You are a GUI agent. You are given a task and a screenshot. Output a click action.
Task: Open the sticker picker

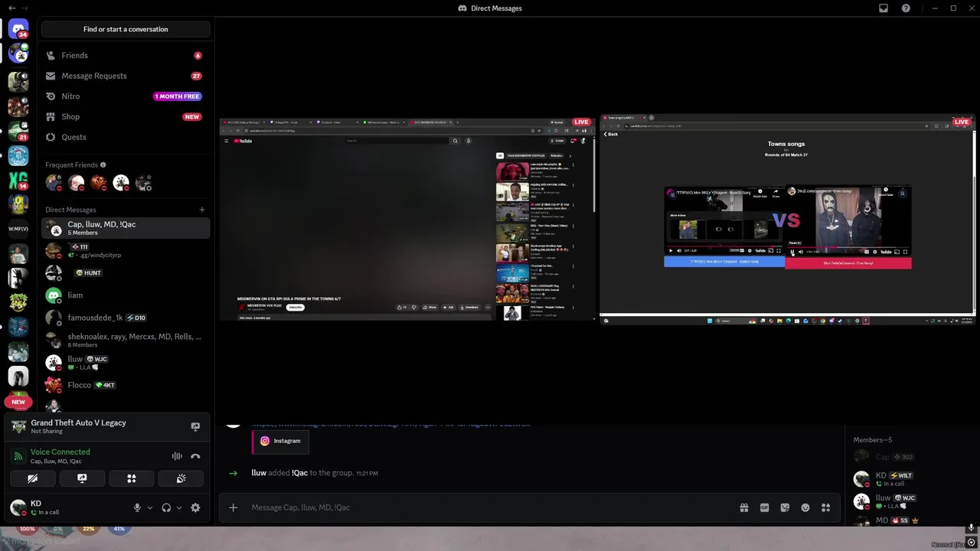click(785, 507)
